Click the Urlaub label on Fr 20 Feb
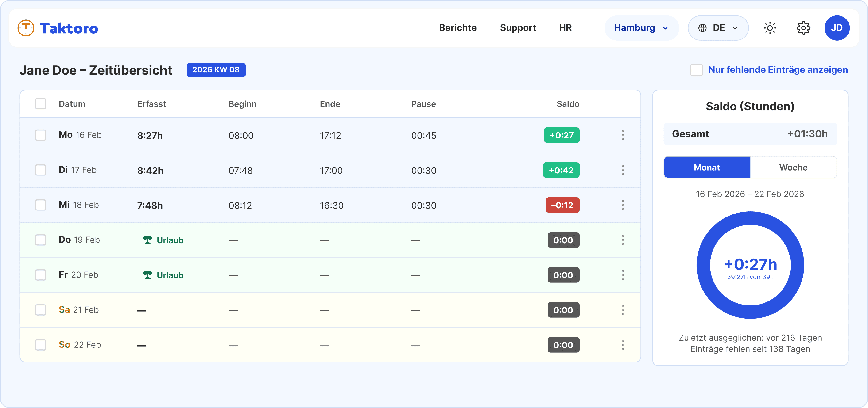Screen dimensions: 868x408 [x=170, y=275]
